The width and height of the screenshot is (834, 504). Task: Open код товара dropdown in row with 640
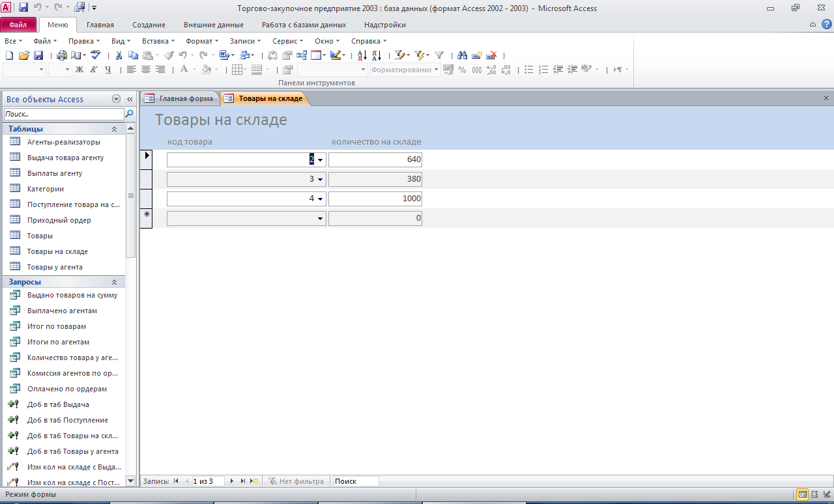point(320,160)
